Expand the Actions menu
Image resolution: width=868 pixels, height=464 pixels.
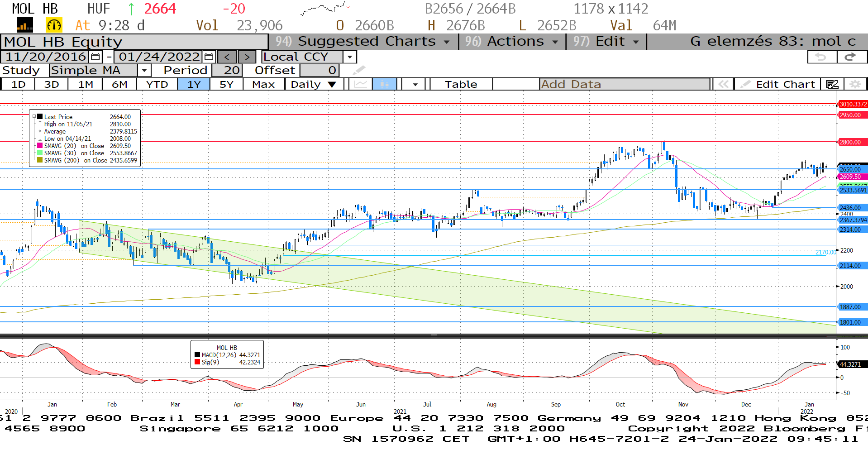click(512, 41)
